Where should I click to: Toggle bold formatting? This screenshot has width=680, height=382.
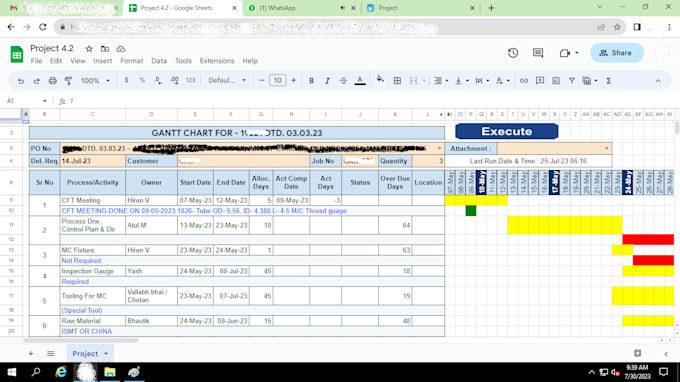coord(311,81)
